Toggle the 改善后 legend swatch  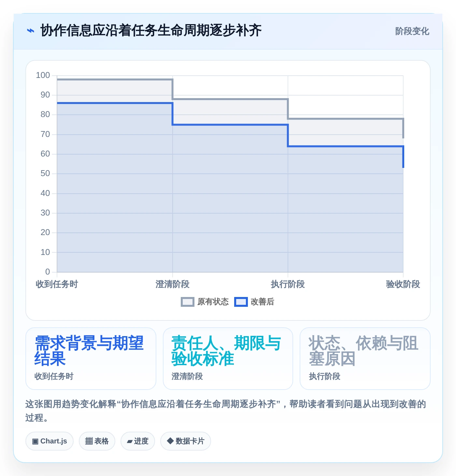point(241,302)
